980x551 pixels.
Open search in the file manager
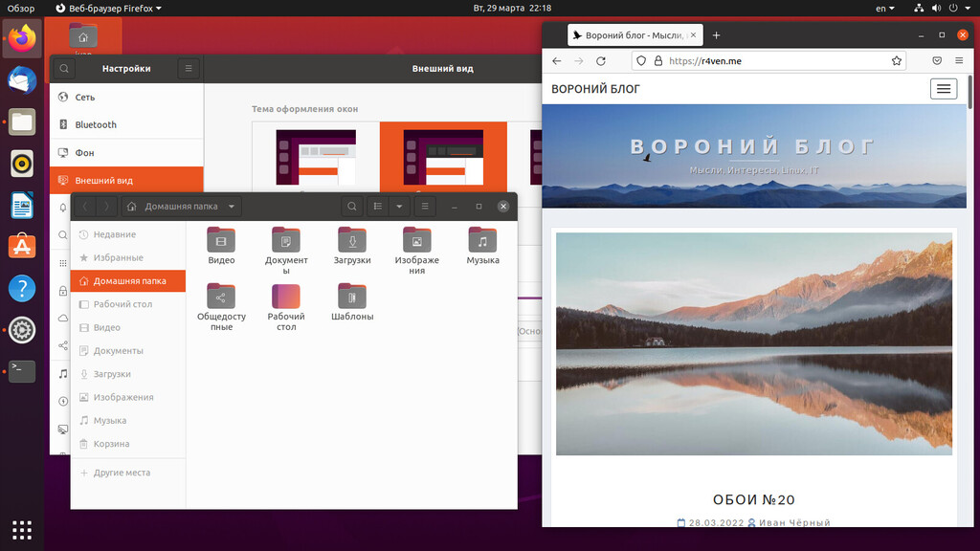[352, 206]
